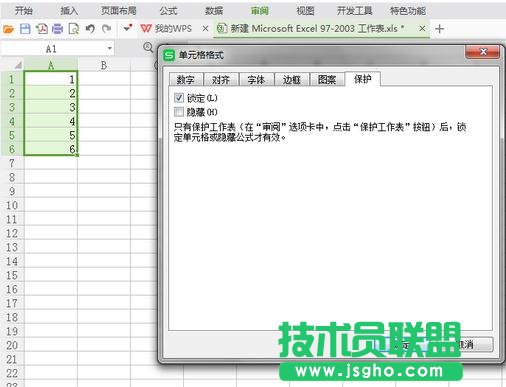Click the magnifier icon beside the name box
Viewport: 506px width, 387px height.
coord(148,47)
